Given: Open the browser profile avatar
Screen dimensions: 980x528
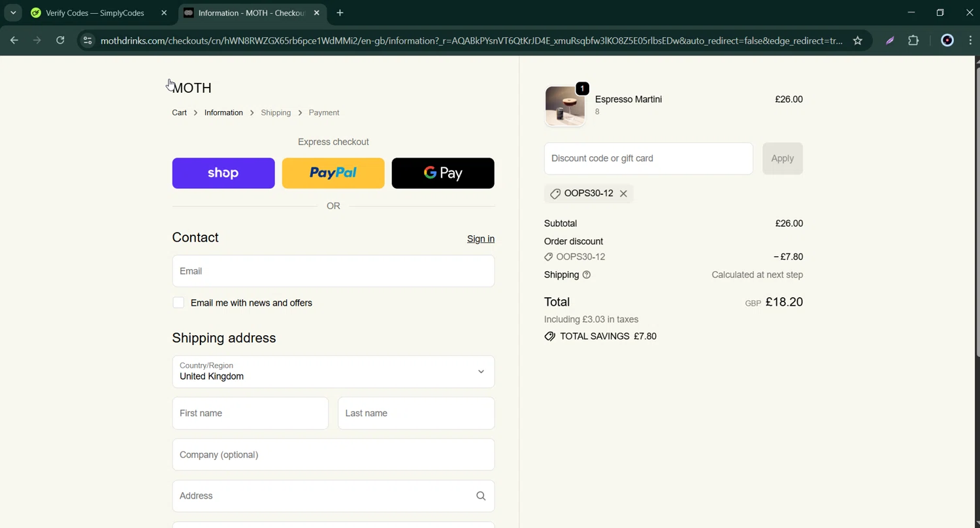Looking at the screenshot, I should click(x=947, y=41).
